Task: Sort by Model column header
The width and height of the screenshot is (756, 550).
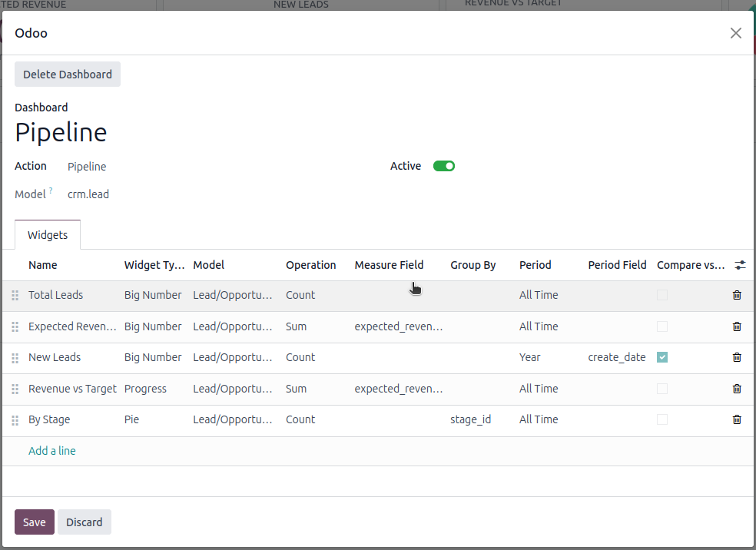Action: point(209,265)
